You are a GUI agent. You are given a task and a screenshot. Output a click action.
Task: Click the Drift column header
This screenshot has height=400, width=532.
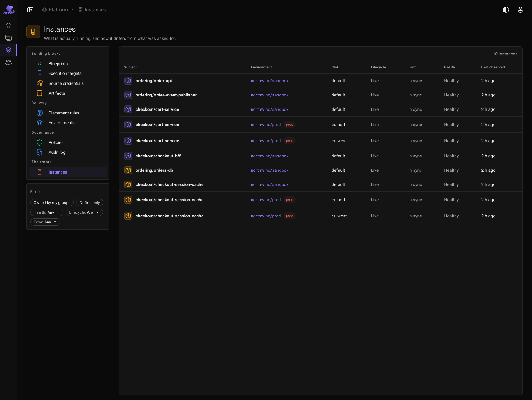[x=412, y=67]
